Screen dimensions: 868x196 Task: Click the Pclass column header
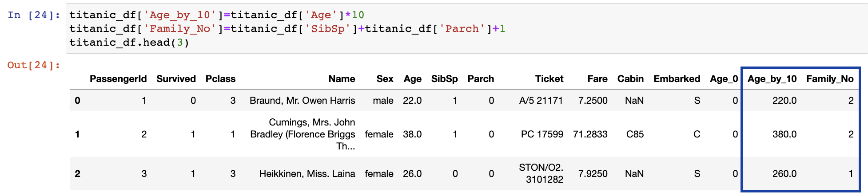[x=220, y=79]
